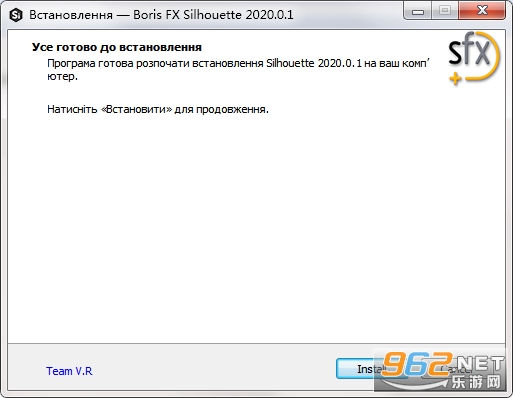This screenshot has width=513, height=398.
Task: Click the disabled maximize button
Action: click(x=445, y=11)
